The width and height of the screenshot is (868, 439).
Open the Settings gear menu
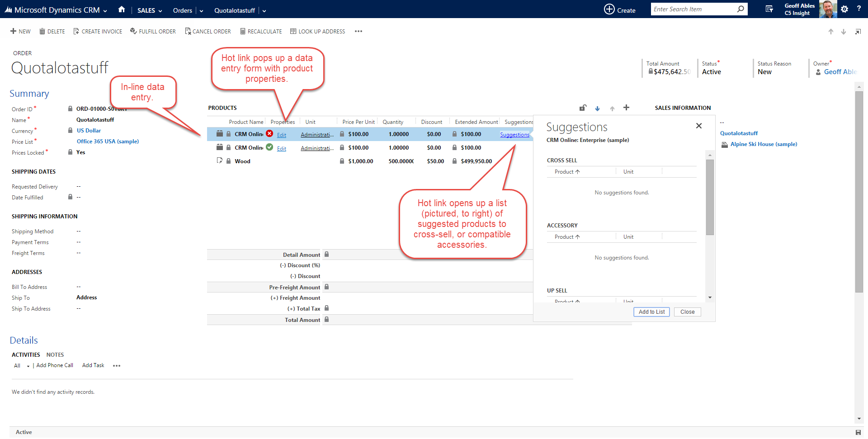(844, 9)
